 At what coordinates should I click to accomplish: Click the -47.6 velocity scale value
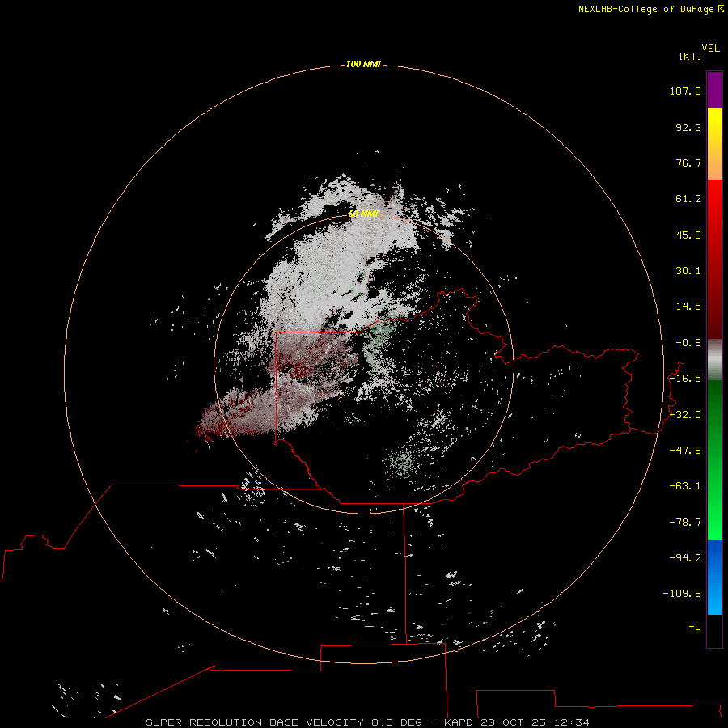click(x=685, y=451)
